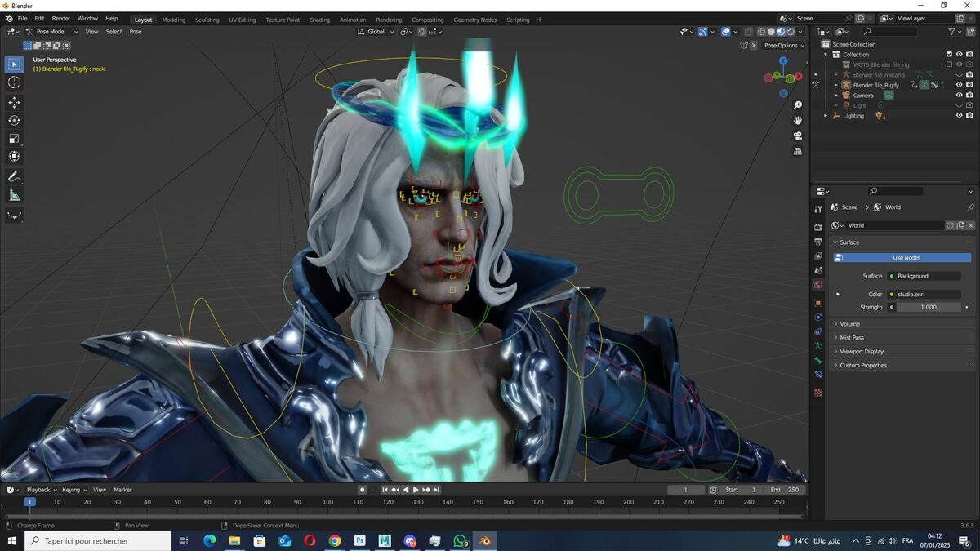The width and height of the screenshot is (980, 551).
Task: Toggle timeline auto keying record button
Action: coord(363,490)
